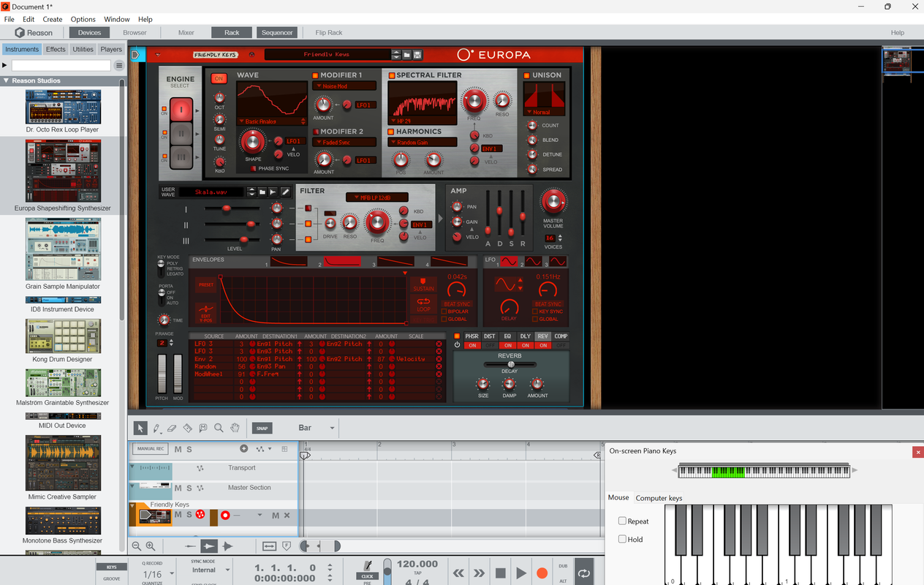Save Europa patch with the floppy icon
The height and width of the screenshot is (585, 924).
(417, 55)
